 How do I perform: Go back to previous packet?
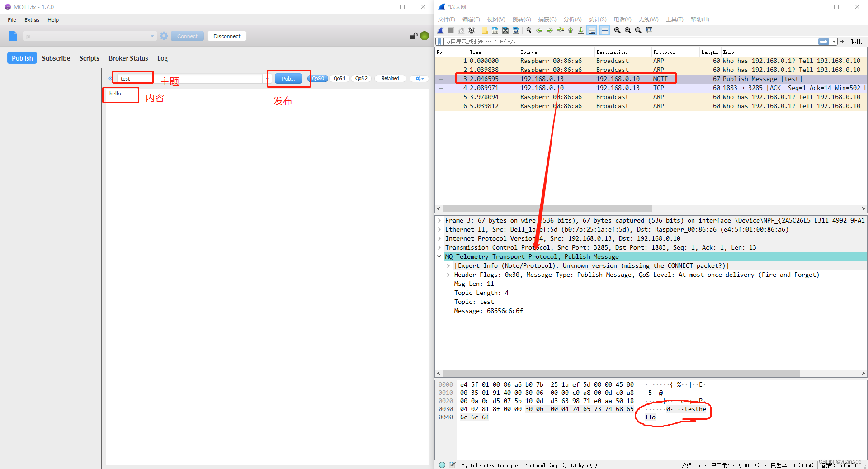tap(539, 30)
